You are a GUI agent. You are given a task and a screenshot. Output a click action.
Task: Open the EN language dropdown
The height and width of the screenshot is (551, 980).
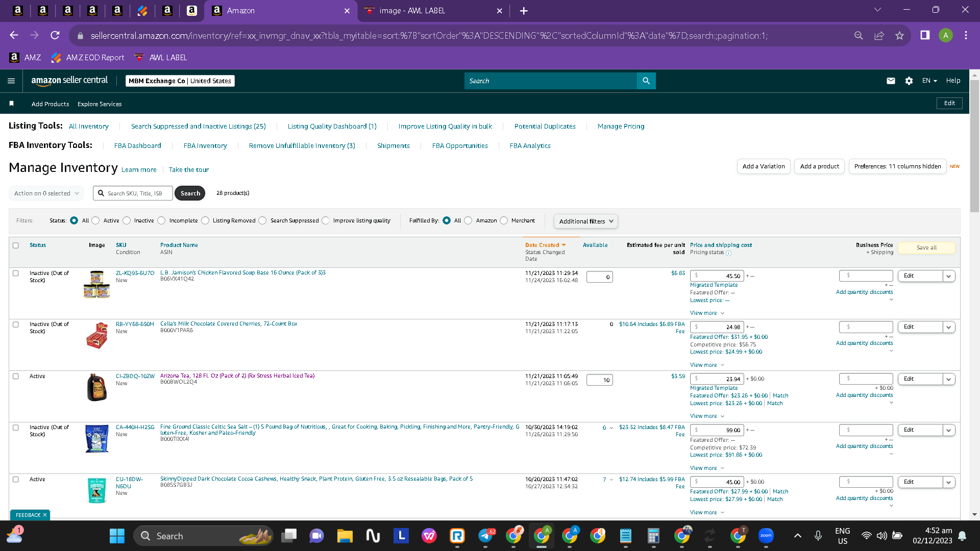[x=929, y=81]
